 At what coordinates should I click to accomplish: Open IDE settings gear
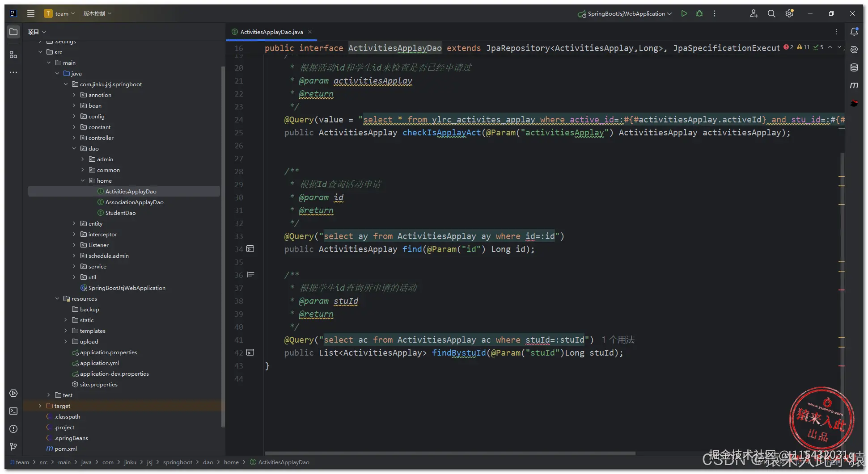[789, 13]
